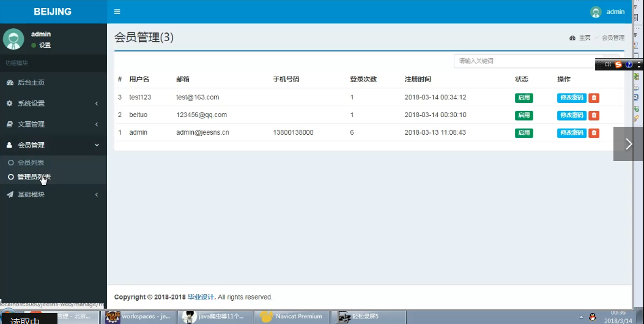
Task: Click the input method help question icon
Action: pyautogui.click(x=629, y=64)
